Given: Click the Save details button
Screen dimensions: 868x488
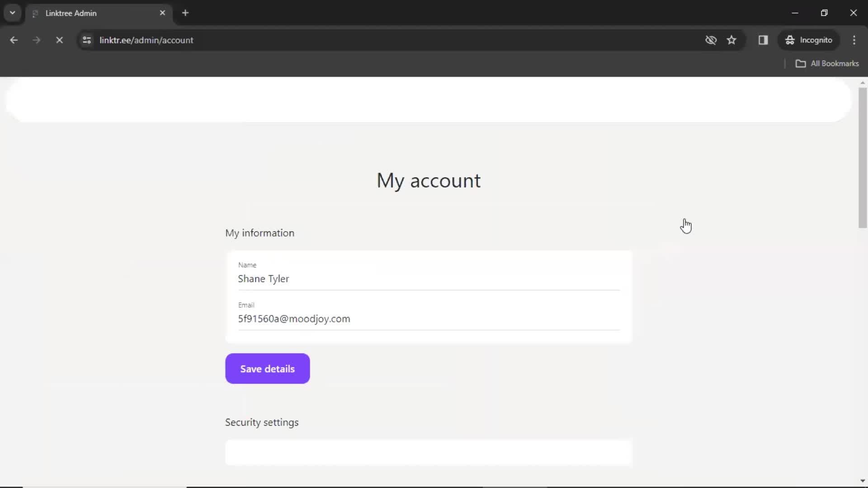Looking at the screenshot, I should coord(268,369).
